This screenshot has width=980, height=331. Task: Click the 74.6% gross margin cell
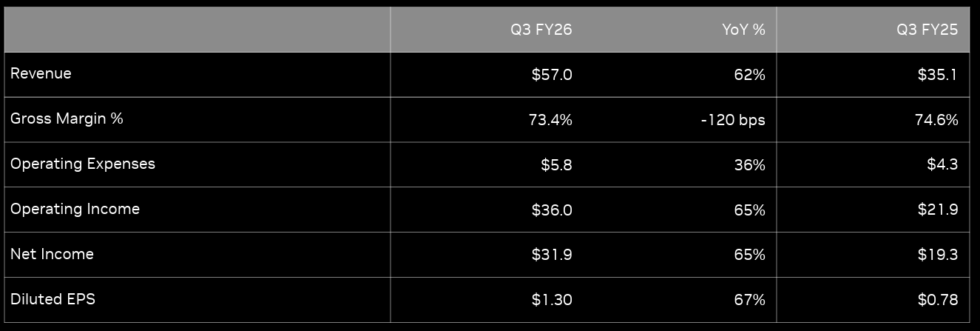point(936,120)
